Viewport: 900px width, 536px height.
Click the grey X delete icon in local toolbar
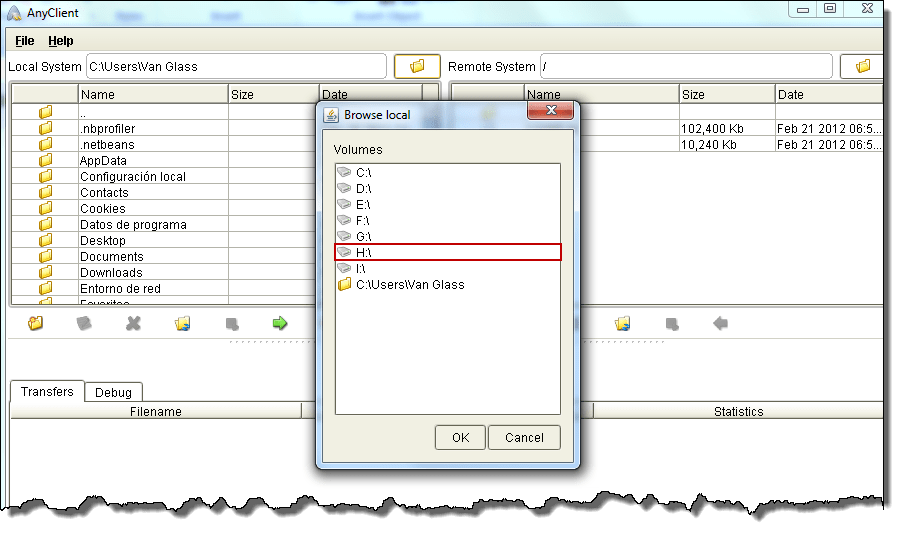point(133,324)
